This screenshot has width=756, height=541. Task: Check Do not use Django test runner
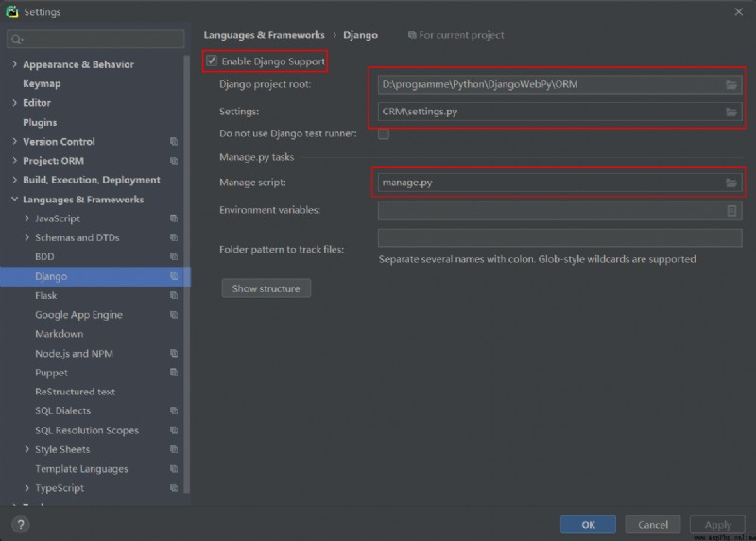pyautogui.click(x=384, y=133)
